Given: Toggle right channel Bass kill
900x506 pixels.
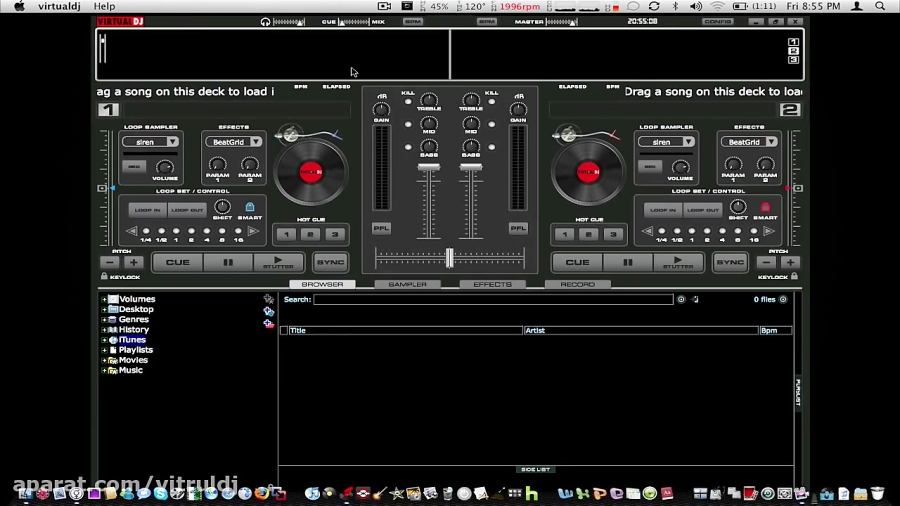Looking at the screenshot, I should pos(492,147).
